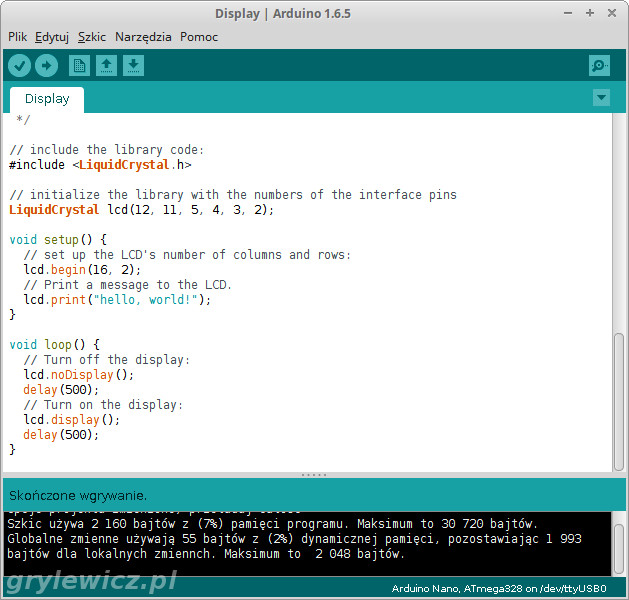Click the #include <LiquidCrystal.h> line
The height and width of the screenshot is (600, 629).
[x=100, y=165]
